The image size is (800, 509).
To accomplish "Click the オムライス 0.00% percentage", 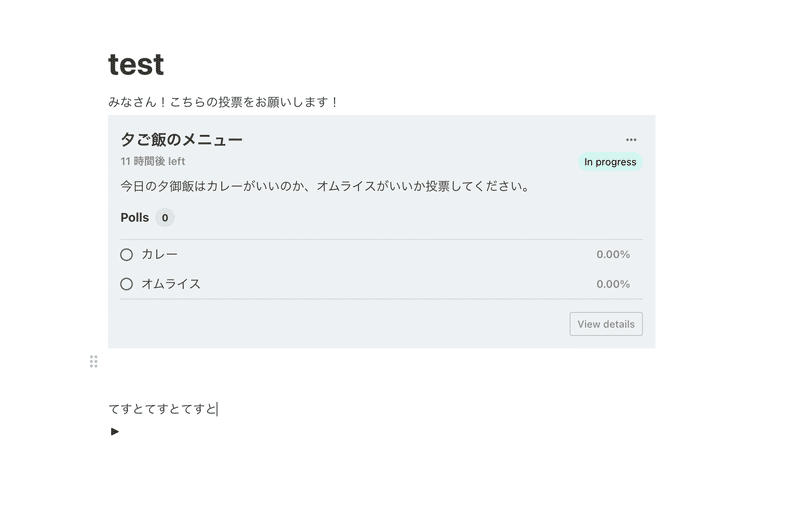I will pyautogui.click(x=613, y=284).
